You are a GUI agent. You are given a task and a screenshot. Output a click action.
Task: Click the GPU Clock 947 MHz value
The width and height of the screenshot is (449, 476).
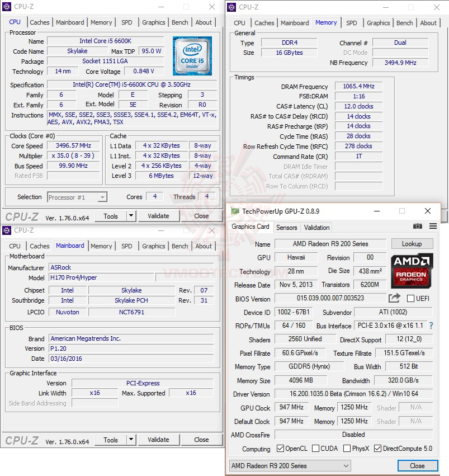click(291, 407)
